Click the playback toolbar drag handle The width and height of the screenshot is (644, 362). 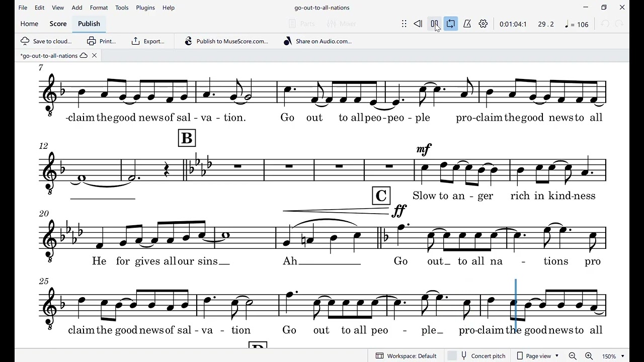pyautogui.click(x=404, y=24)
